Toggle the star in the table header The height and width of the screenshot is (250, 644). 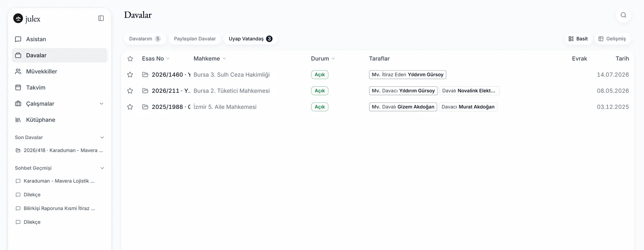tap(130, 59)
